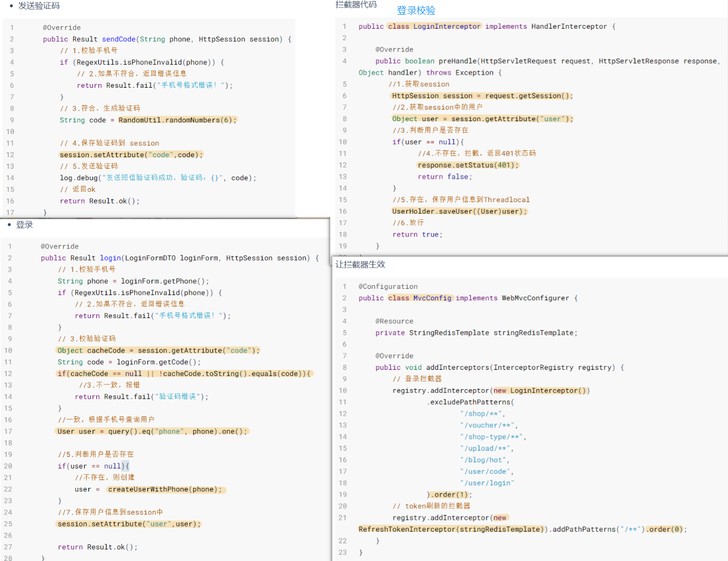
Task: Select Object cacheCode = session.getAttribute("code"); line
Action: 158,350
